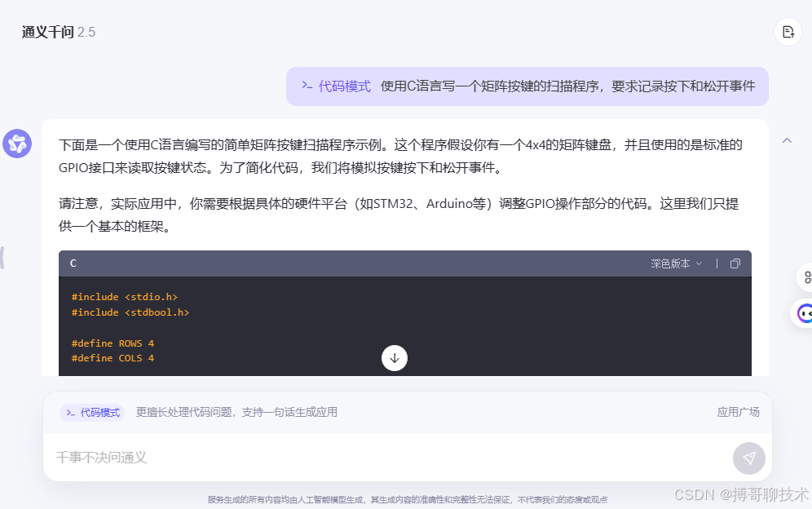Click the code block language label C
This screenshot has height=509, width=812.
[73, 263]
